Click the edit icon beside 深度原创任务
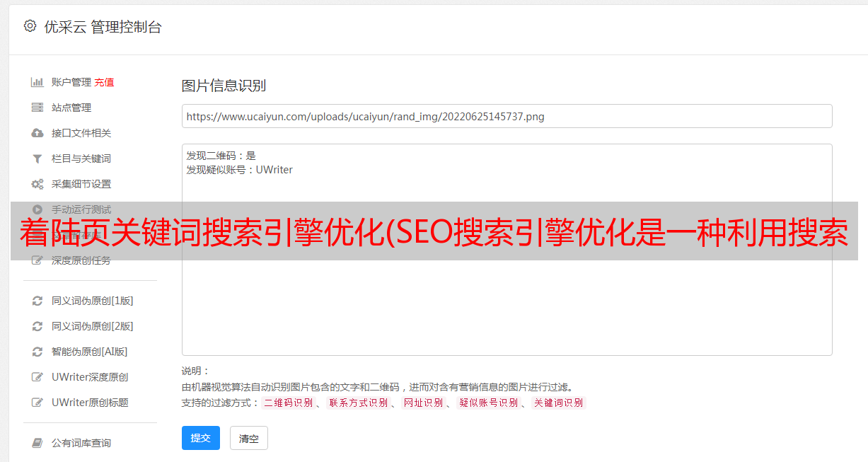Screen dimensions: 868x462 (x=37, y=260)
